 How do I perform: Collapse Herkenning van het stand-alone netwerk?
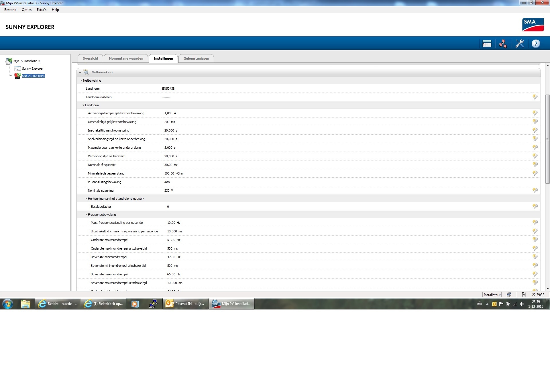tap(86, 199)
